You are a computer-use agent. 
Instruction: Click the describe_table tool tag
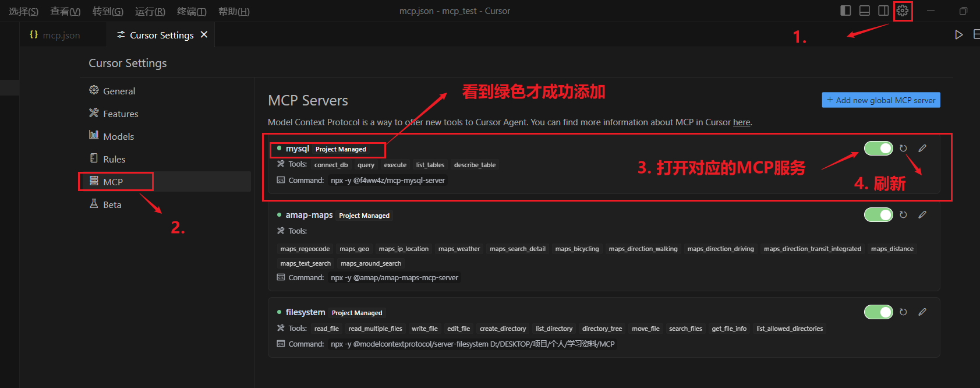(475, 165)
